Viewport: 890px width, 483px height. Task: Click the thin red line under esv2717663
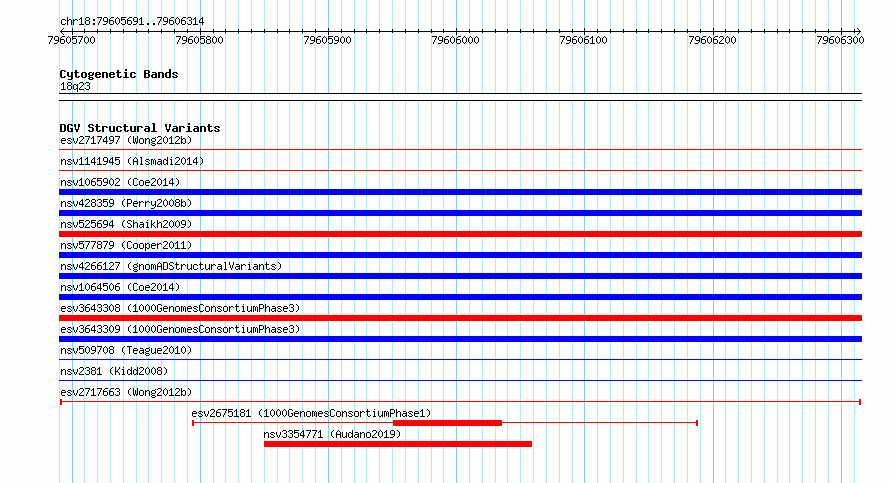460,402
